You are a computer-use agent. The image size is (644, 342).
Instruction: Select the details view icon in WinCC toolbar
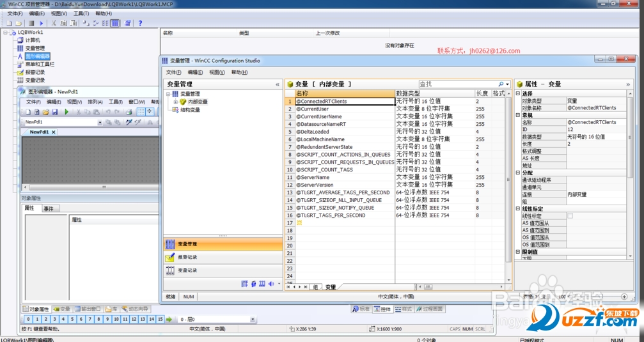(115, 24)
